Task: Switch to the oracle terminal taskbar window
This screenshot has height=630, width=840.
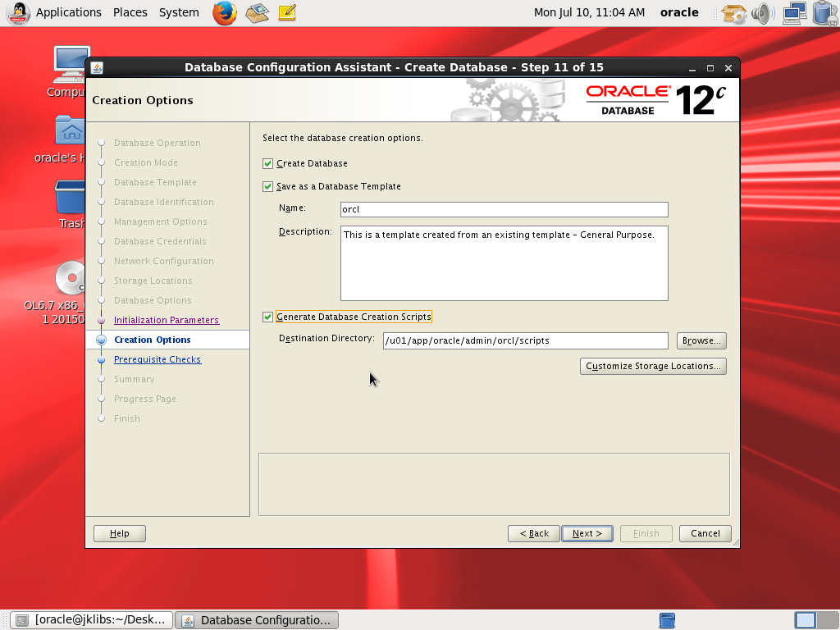Action: pyautogui.click(x=93, y=620)
